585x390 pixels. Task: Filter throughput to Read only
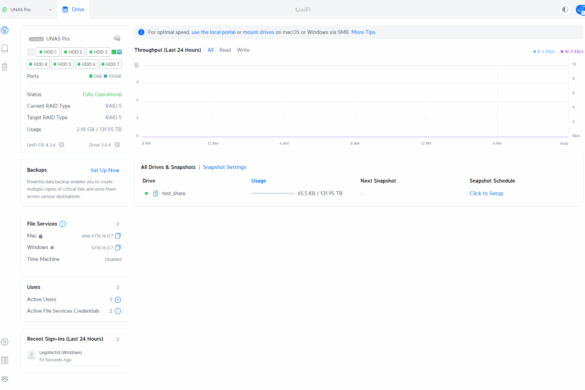pyautogui.click(x=225, y=50)
